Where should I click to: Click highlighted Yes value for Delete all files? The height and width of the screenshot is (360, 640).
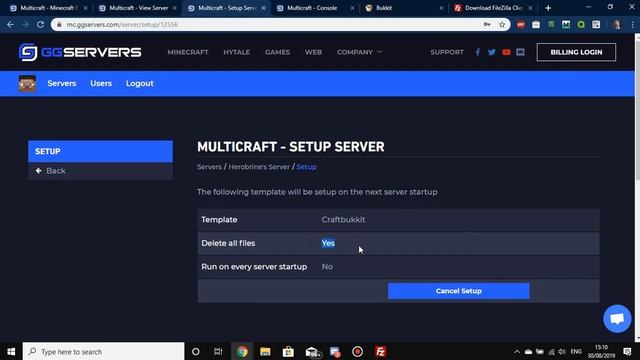[x=328, y=243]
